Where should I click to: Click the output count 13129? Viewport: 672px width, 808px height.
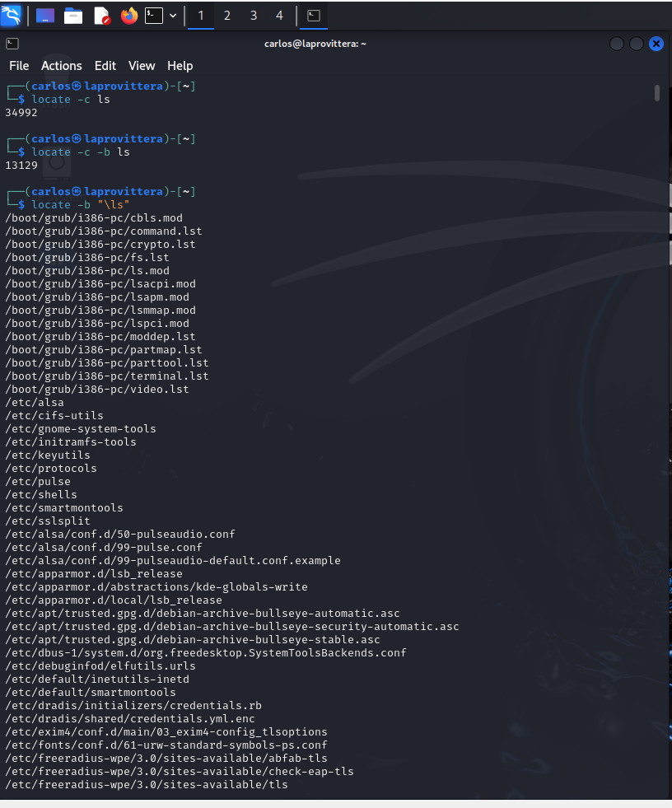(x=21, y=165)
